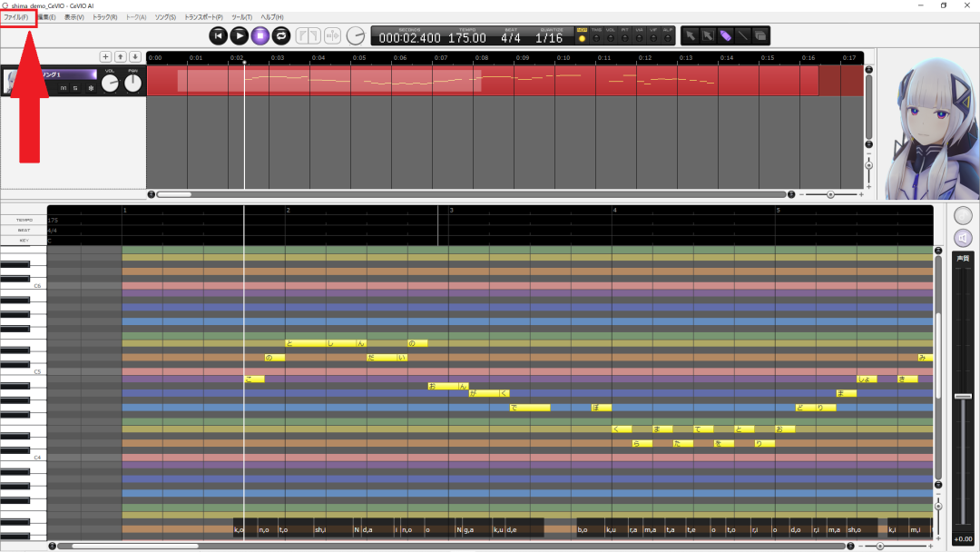Select the eraser tool

pos(760,36)
